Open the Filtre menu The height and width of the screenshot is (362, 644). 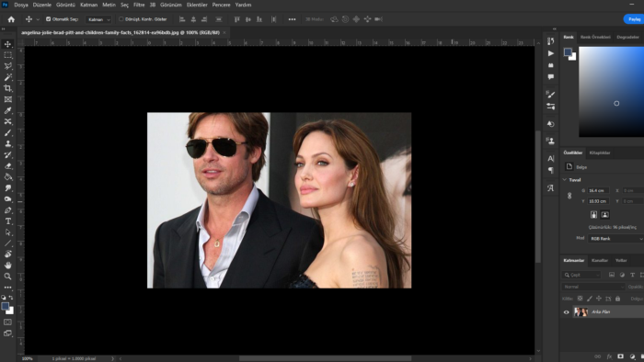pyautogui.click(x=139, y=5)
